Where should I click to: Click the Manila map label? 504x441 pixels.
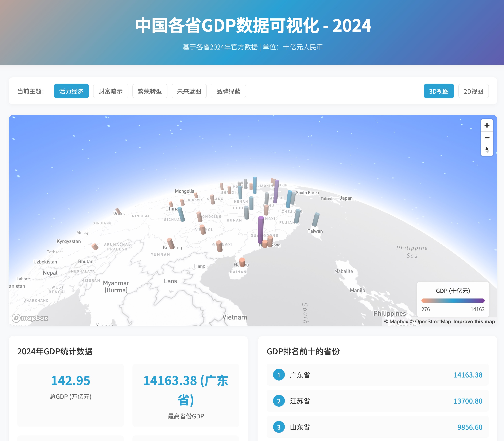(x=358, y=290)
